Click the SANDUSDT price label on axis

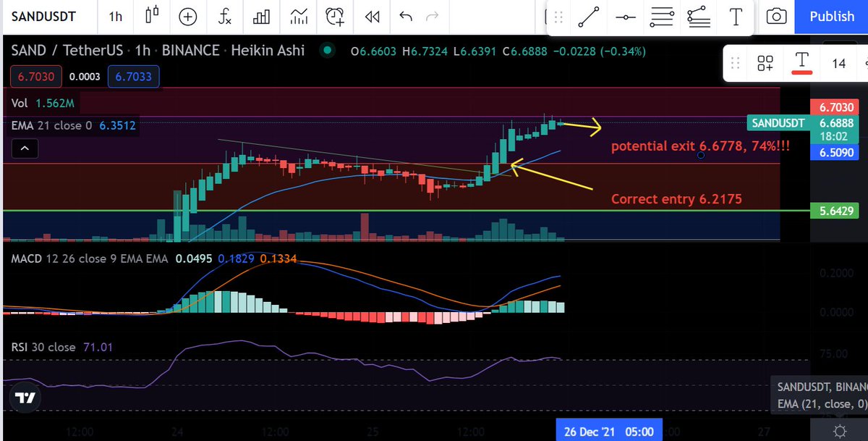[x=778, y=123]
